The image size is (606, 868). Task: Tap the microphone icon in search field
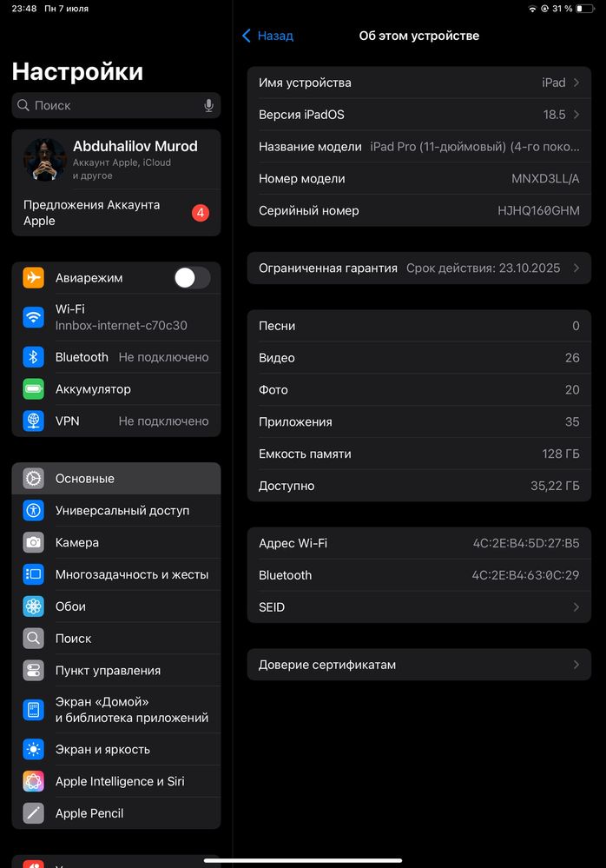pyautogui.click(x=208, y=105)
